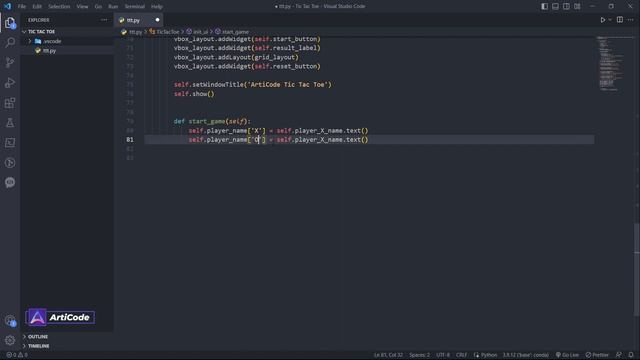The width and height of the screenshot is (640, 360).
Task: Open the chat bubble icon in activity bar
Action: (10, 182)
